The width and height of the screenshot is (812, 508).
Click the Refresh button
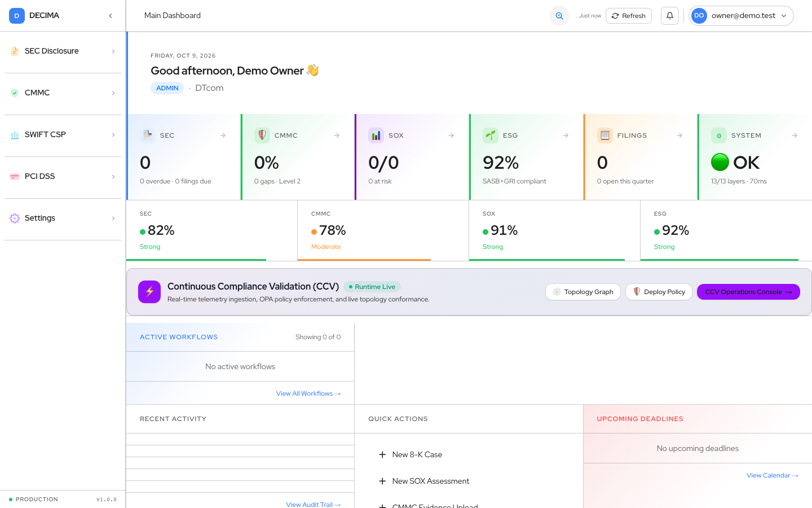629,16
